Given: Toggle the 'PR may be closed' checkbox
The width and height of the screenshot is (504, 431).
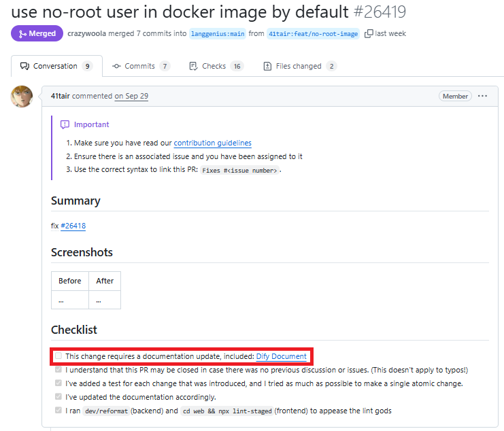Looking at the screenshot, I should click(x=58, y=370).
